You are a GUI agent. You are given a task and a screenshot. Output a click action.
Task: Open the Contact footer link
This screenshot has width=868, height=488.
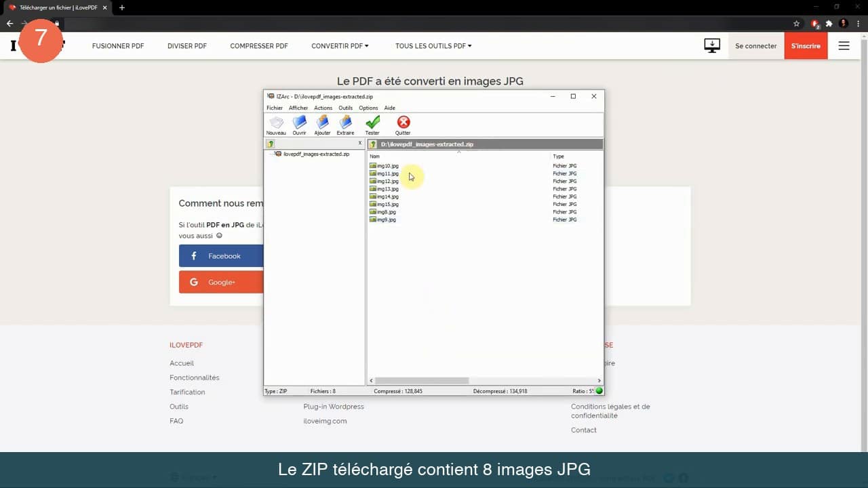[x=584, y=430]
